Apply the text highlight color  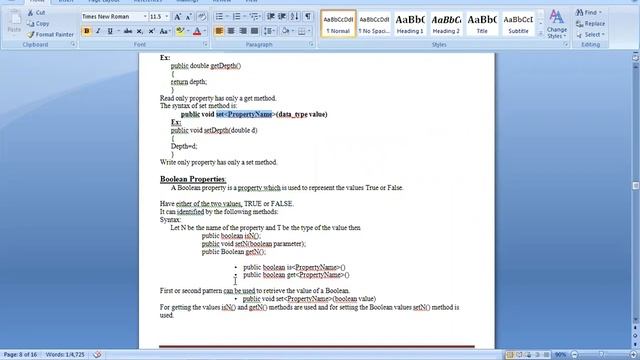pos(180,31)
